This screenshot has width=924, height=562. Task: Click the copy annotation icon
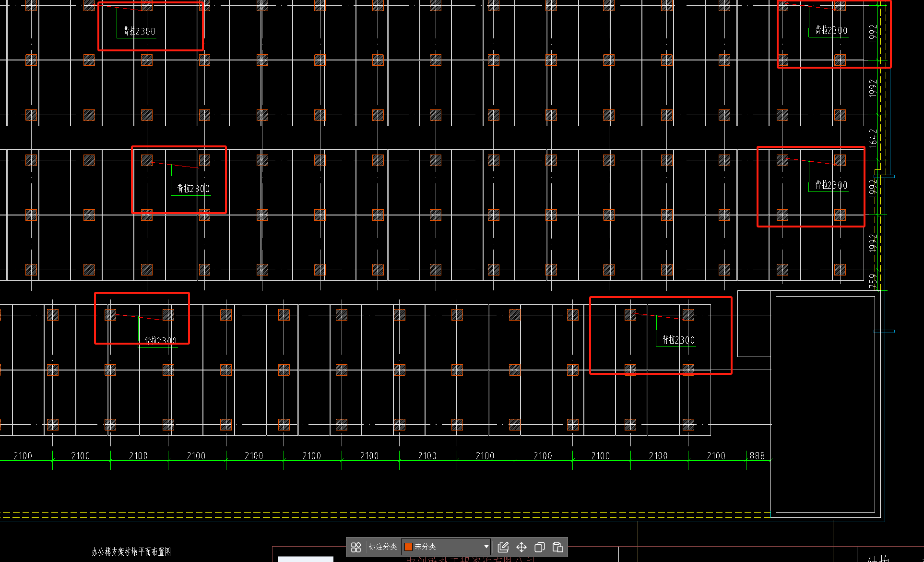tap(540, 547)
